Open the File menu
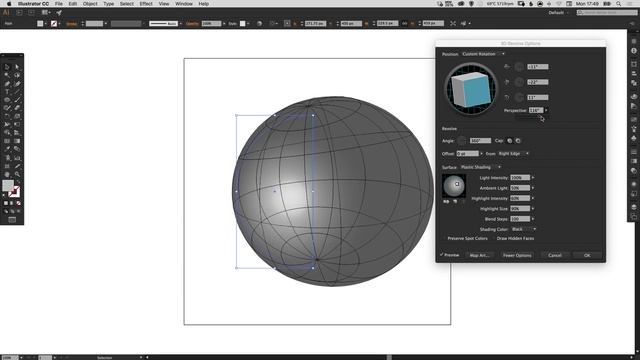This screenshot has width=640, height=360. [59, 4]
